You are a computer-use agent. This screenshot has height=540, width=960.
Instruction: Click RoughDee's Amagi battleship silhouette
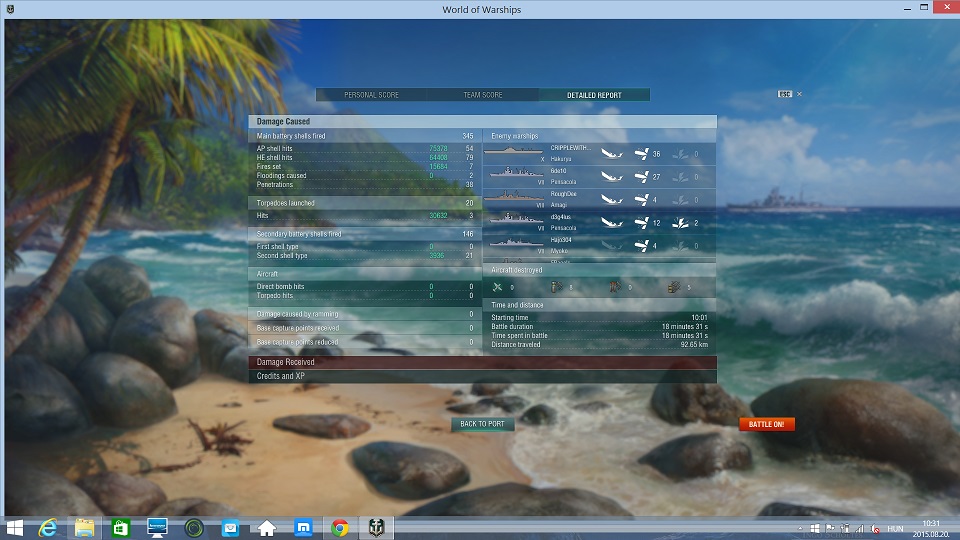[514, 196]
